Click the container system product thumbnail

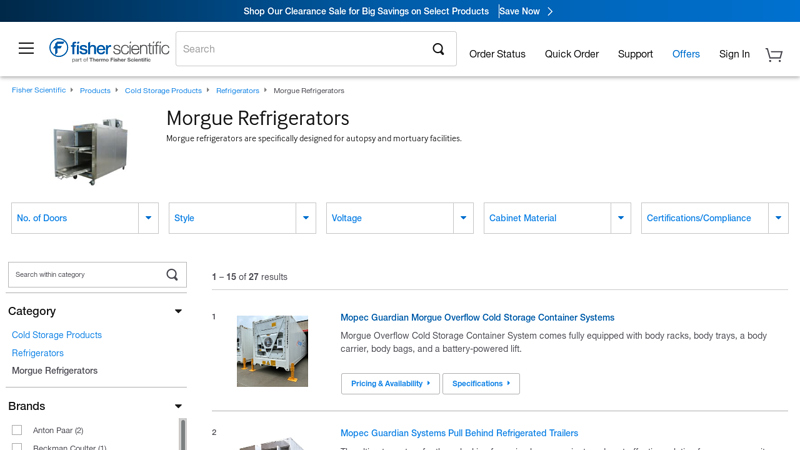click(x=272, y=351)
